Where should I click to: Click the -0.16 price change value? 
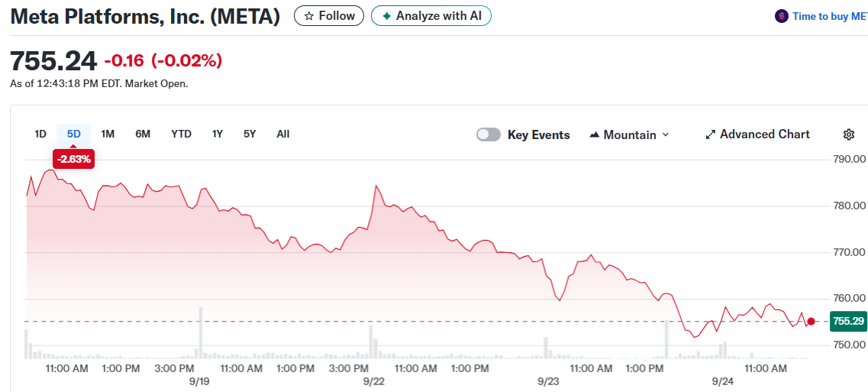click(125, 60)
